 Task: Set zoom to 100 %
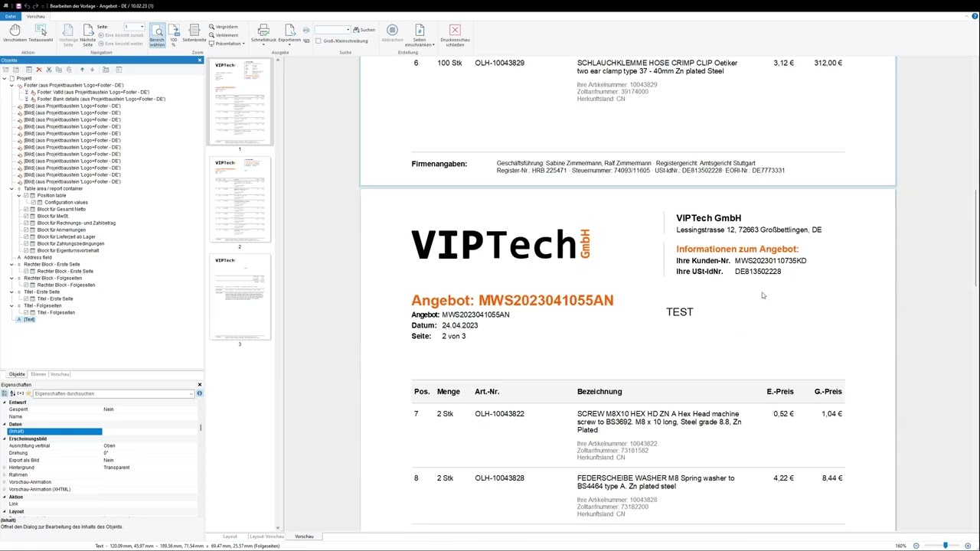[174, 36]
